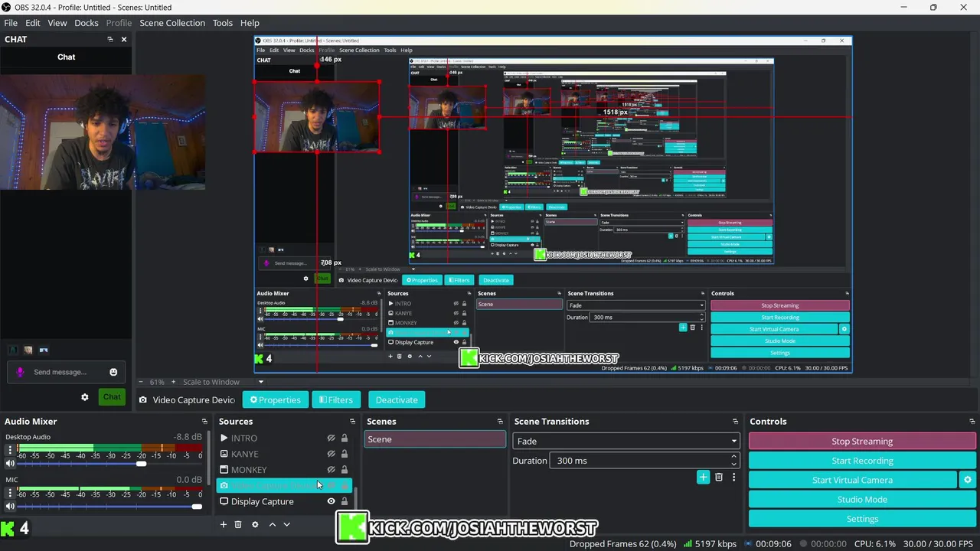This screenshot has width=980, height=551.
Task: Float the Controls dock
Action: click(x=972, y=422)
